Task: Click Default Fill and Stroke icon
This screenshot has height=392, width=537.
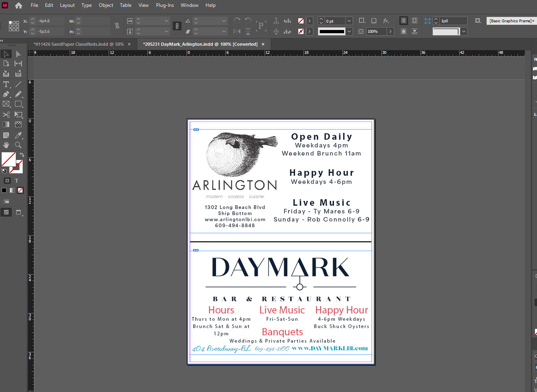Action: [x=4, y=170]
